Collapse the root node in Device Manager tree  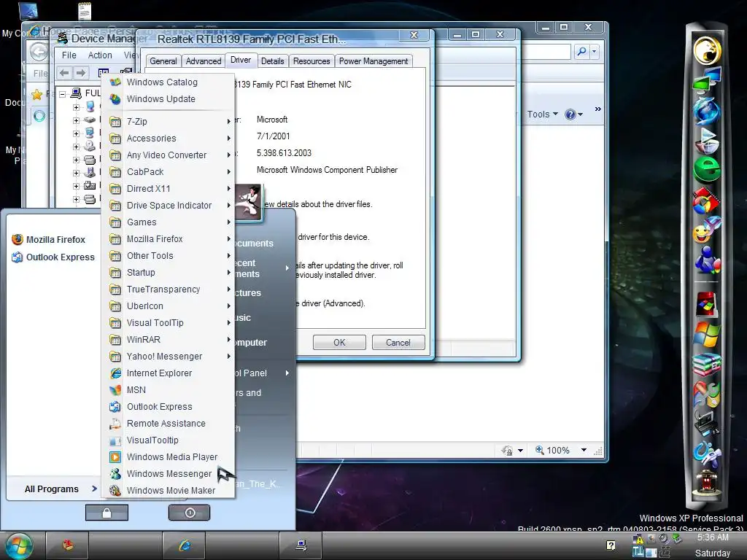tap(63, 94)
